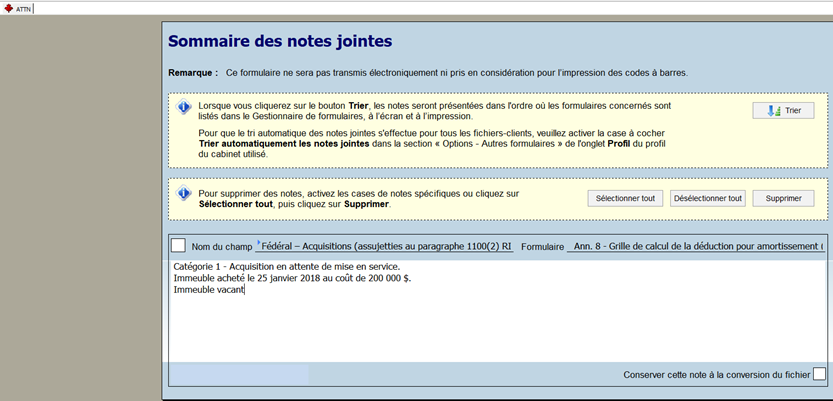
Task: Click the Supprimer button to delete notes
Action: click(x=783, y=198)
